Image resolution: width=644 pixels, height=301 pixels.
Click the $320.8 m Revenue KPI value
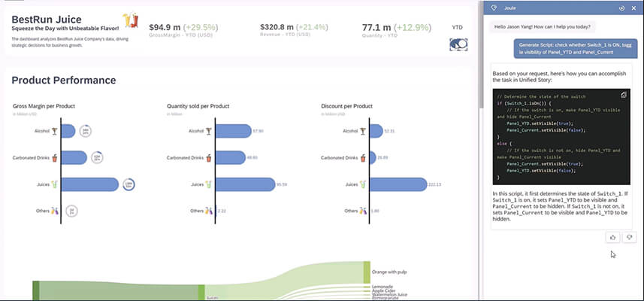[277, 27]
